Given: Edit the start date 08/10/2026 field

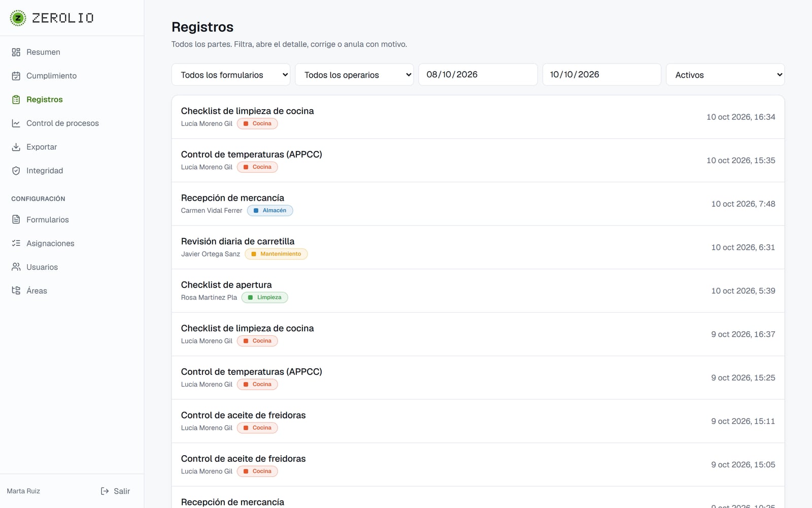Looking at the screenshot, I should point(478,75).
